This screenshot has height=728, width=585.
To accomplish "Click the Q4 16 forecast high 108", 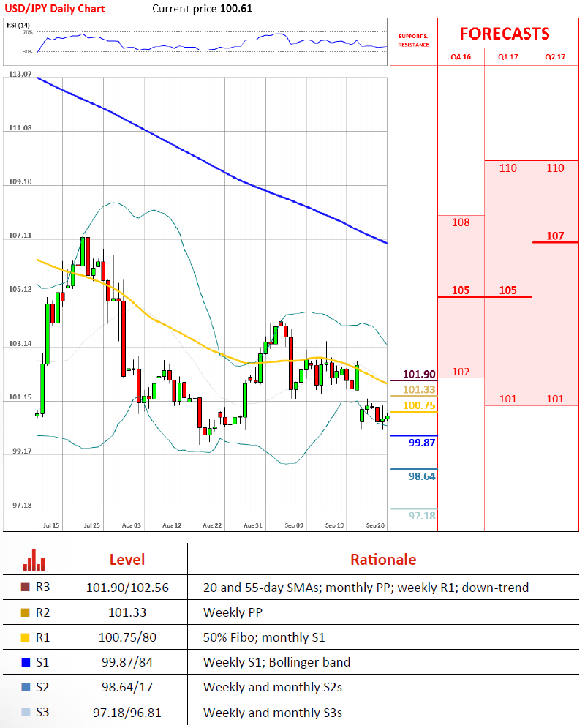I will point(461,222).
